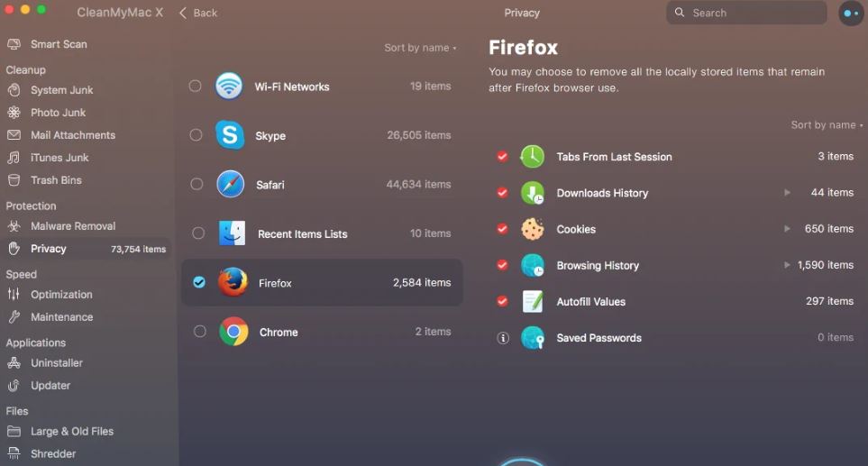Screen dimensions: 868x466
Task: Expand the Browsing History arrow
Action: click(x=787, y=265)
